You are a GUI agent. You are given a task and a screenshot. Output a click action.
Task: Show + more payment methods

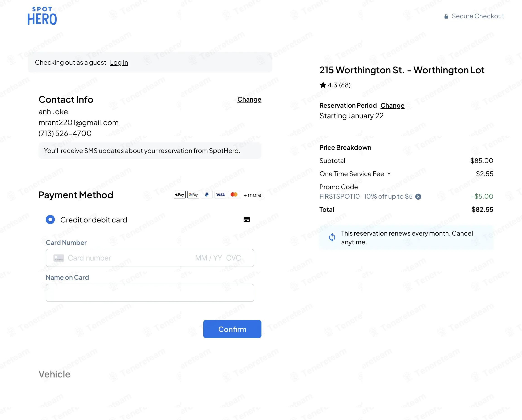(252, 195)
